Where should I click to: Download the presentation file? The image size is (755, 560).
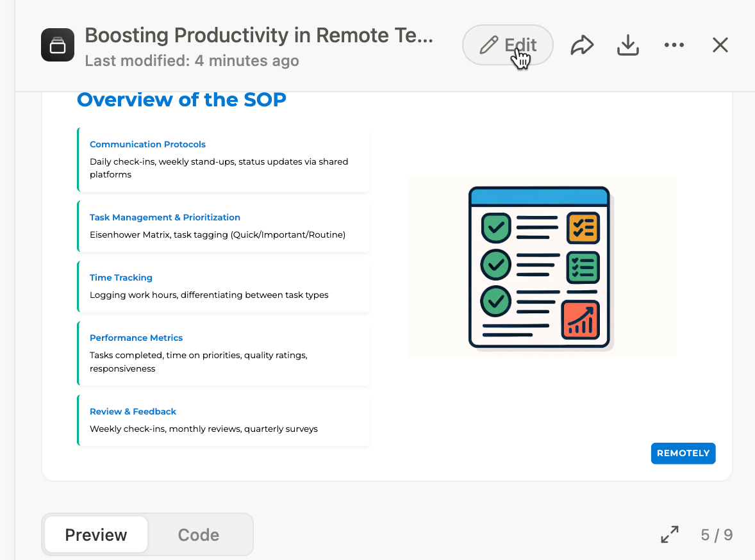tap(628, 45)
